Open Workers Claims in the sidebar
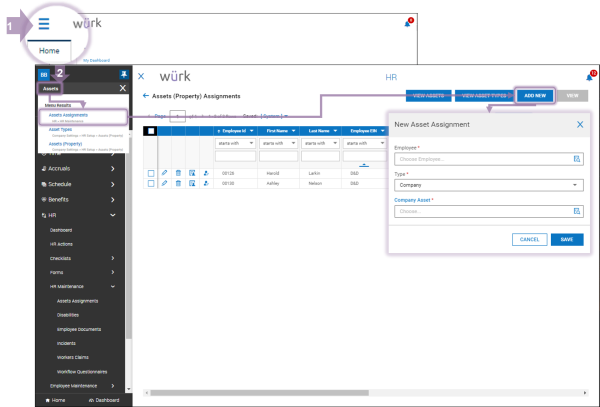Screen dimensions: 600x407 [x=73, y=357]
